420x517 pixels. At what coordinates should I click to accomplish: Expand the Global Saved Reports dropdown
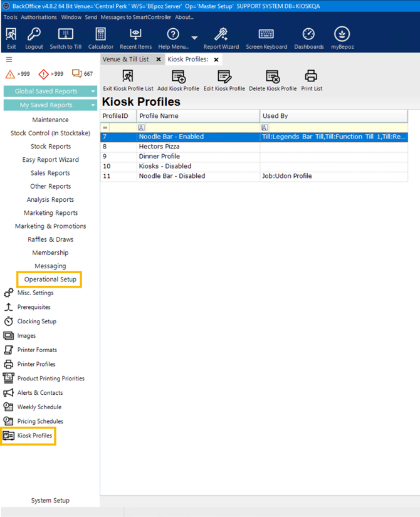pyautogui.click(x=93, y=91)
